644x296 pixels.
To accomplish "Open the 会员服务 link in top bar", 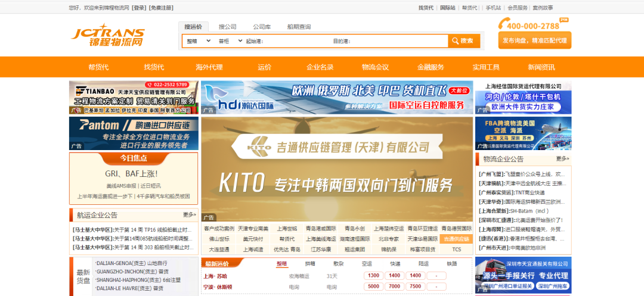I will (x=518, y=8).
